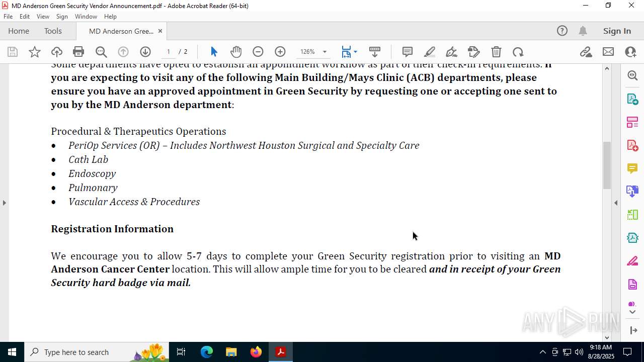
Task: Open the Comment tool in right pane
Action: pos(632,168)
